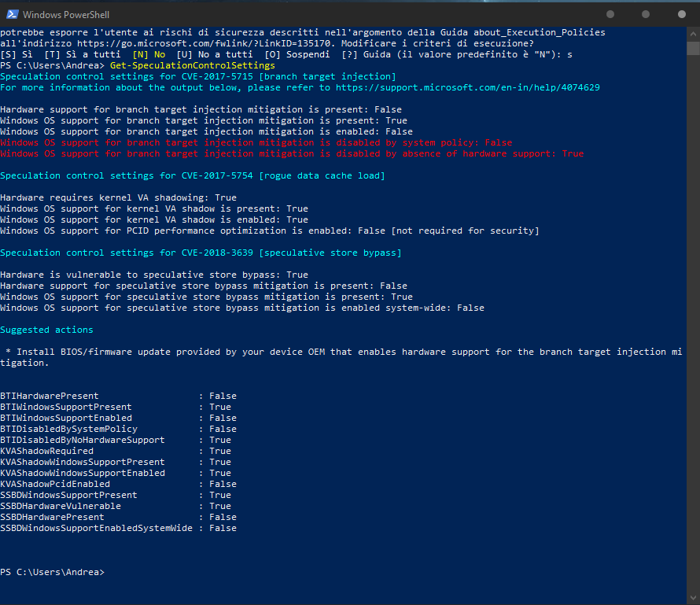Click the red line 'absence of hardware support: True'
Screen dimensions: 700x605
292,153
